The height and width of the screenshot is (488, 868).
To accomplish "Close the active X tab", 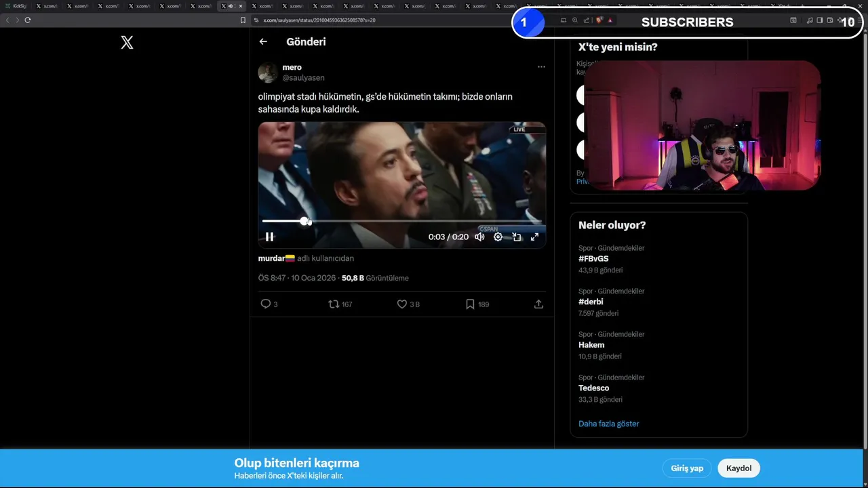I will (241, 6).
